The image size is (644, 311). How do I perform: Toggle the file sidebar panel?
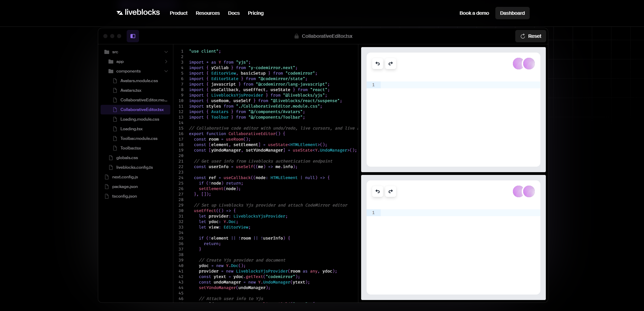tap(133, 36)
